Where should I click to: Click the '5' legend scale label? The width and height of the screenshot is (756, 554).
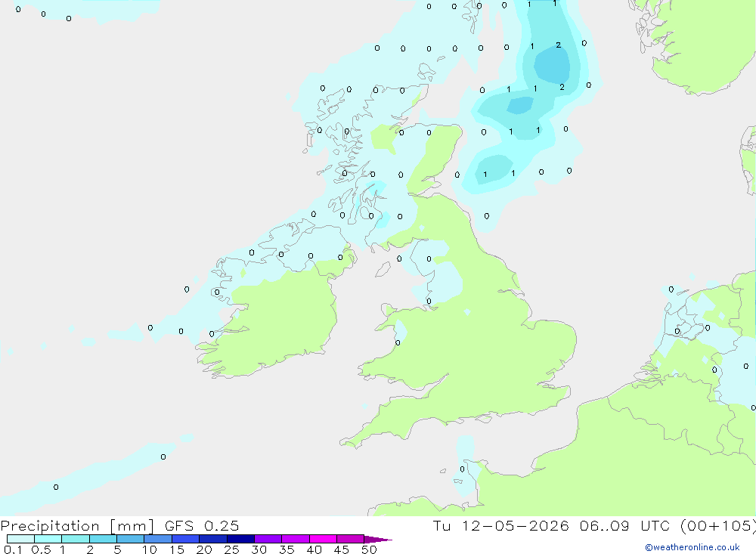click(x=117, y=549)
